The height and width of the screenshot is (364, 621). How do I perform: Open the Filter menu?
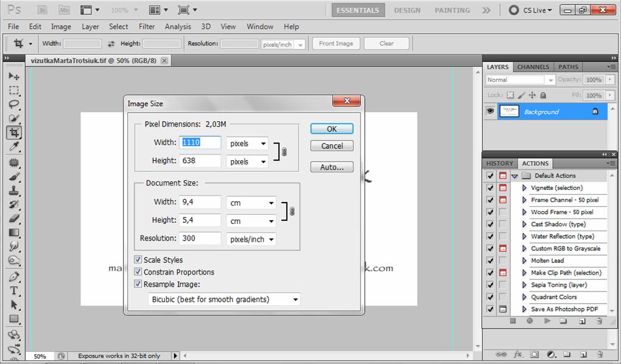[x=147, y=27]
